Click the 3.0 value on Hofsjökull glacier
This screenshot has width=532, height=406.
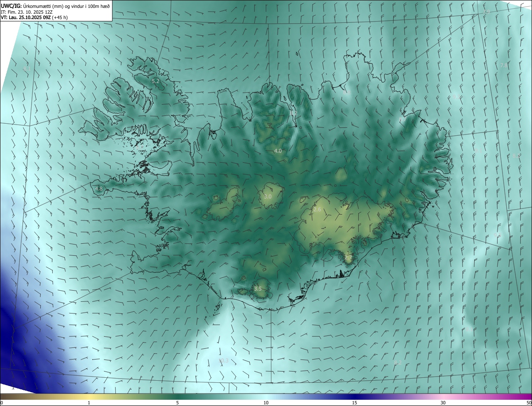[268, 196]
